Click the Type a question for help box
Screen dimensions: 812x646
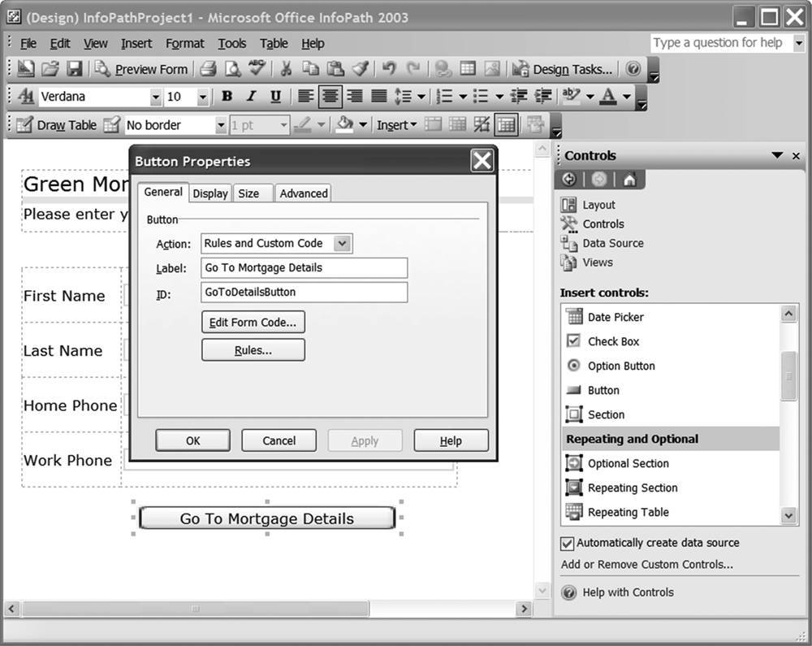point(721,43)
